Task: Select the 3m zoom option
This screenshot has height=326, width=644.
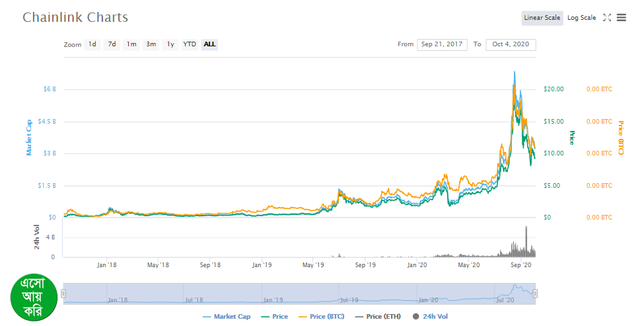Action: 151,44
